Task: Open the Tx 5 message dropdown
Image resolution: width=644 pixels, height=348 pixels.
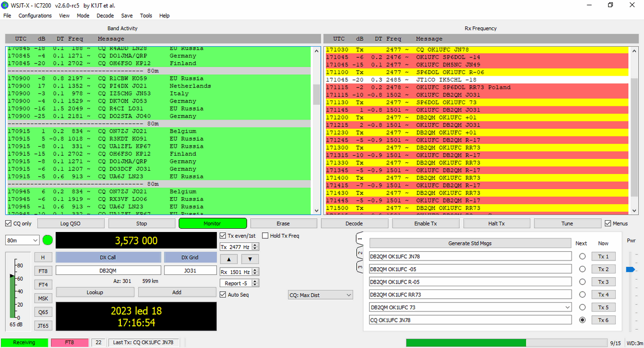Action: (567, 307)
